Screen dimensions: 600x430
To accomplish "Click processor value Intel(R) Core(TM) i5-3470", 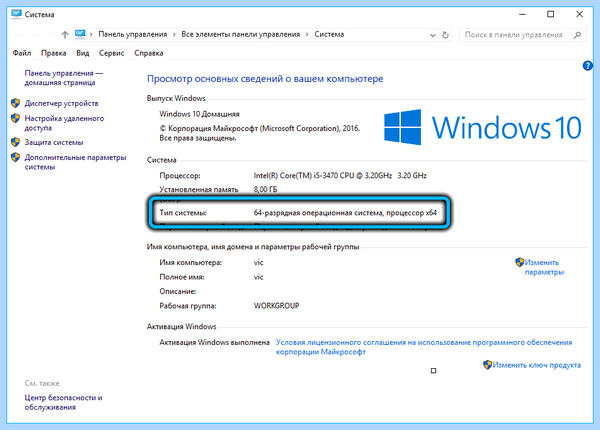I will coord(340,176).
